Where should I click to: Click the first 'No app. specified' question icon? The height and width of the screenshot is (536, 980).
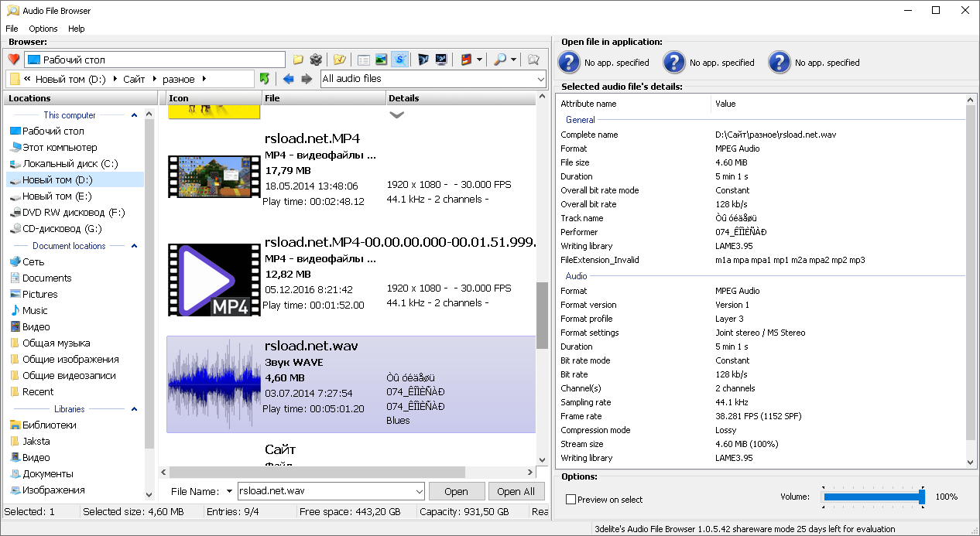click(x=569, y=63)
